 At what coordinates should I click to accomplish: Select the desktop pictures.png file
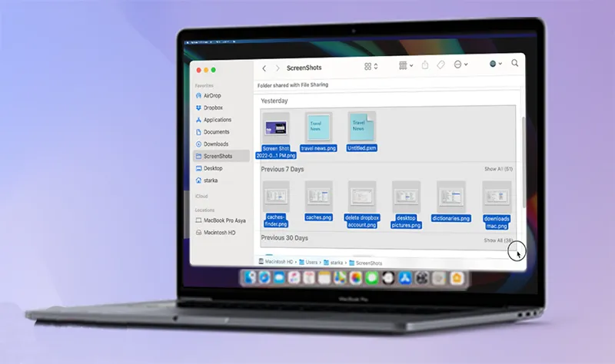click(406, 205)
